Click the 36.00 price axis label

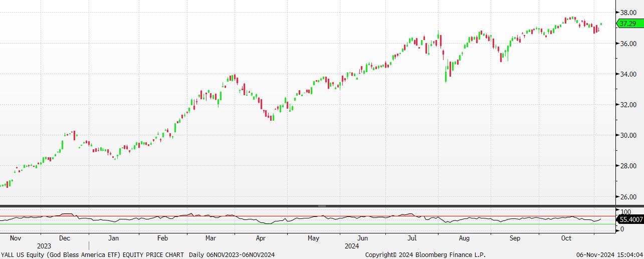628,44
